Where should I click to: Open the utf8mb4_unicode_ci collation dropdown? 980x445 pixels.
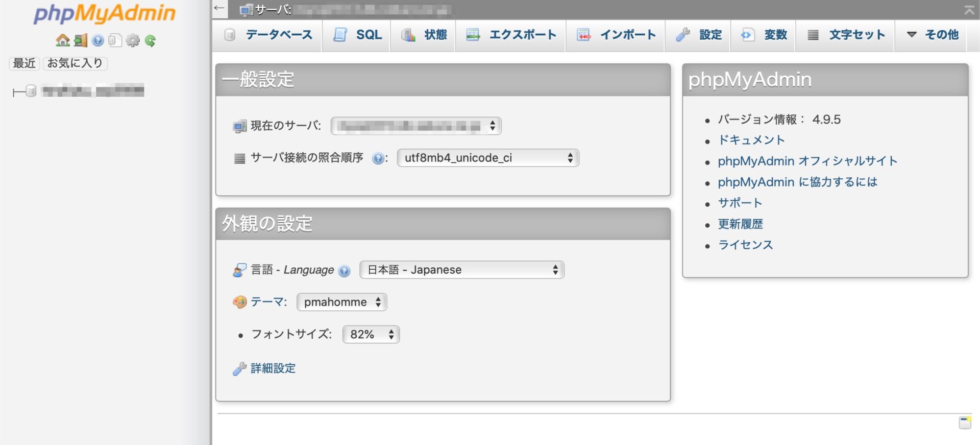coord(487,158)
